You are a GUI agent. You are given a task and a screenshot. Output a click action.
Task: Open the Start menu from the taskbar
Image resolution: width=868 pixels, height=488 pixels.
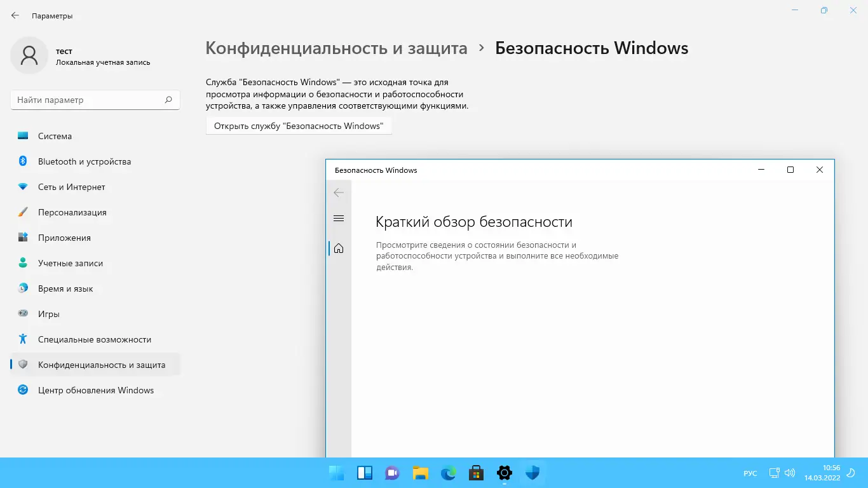[x=336, y=473]
